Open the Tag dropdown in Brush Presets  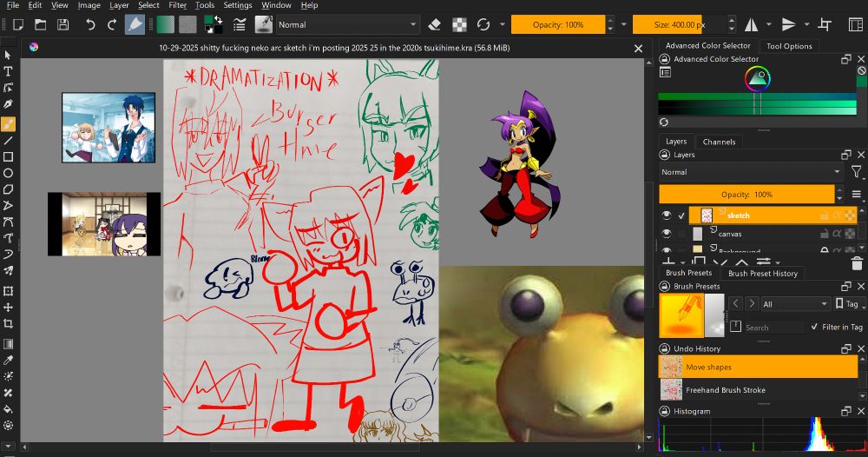coord(848,303)
